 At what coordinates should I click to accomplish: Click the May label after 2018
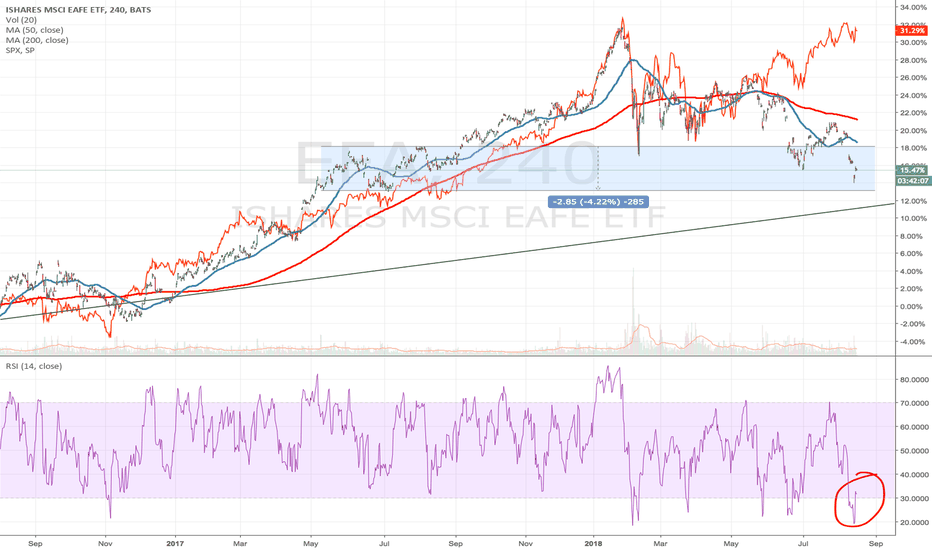[x=731, y=543]
